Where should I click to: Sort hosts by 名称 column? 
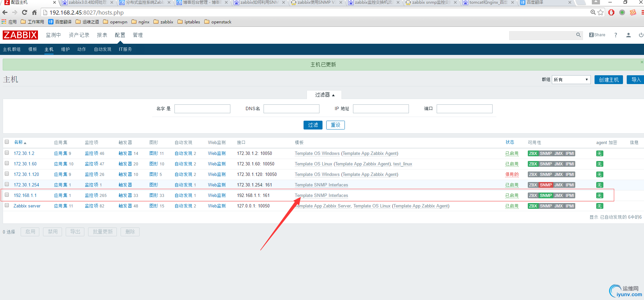20,142
